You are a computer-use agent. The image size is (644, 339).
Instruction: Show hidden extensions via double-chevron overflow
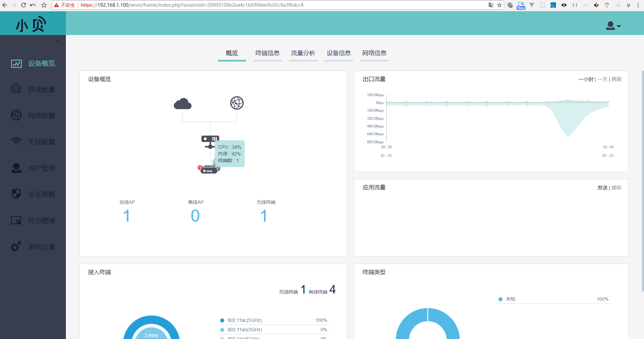(629, 5)
